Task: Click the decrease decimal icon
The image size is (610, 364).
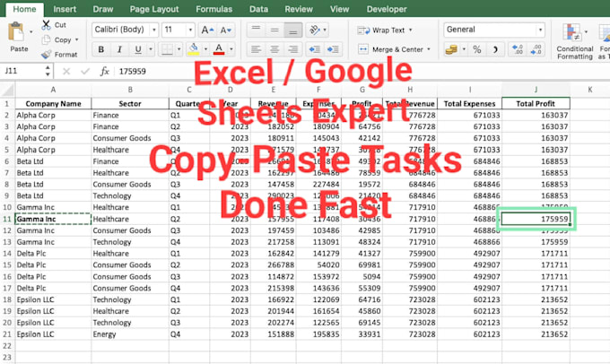Action: click(536, 49)
